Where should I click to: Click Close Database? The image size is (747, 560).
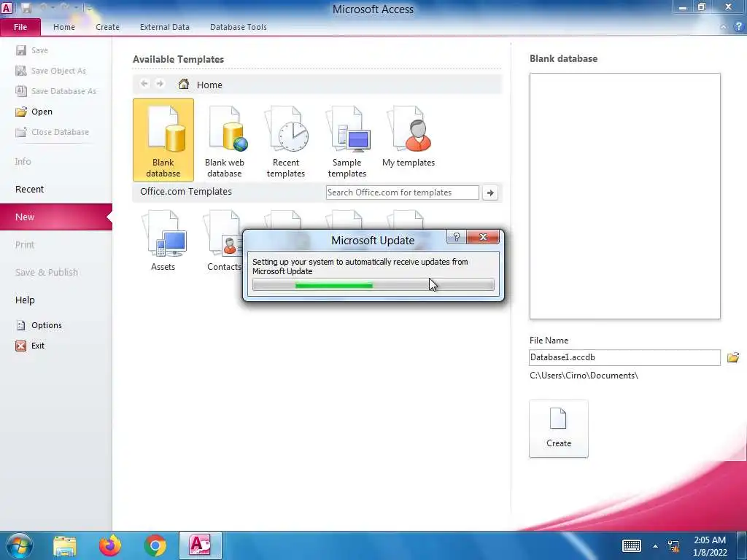tap(52, 132)
